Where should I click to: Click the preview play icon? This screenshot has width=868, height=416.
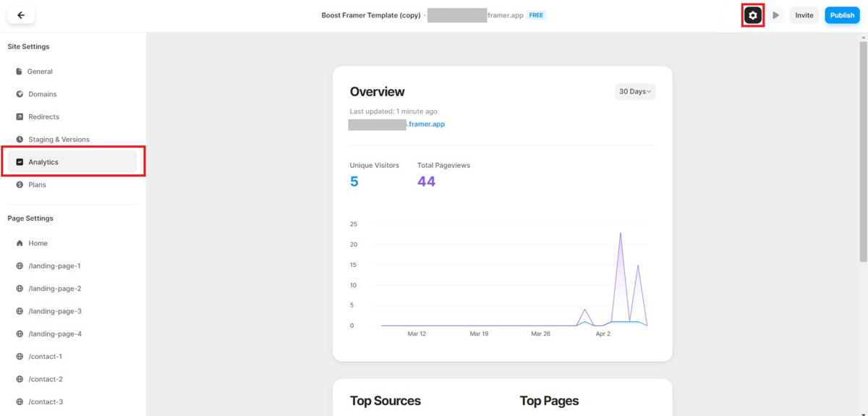point(775,15)
